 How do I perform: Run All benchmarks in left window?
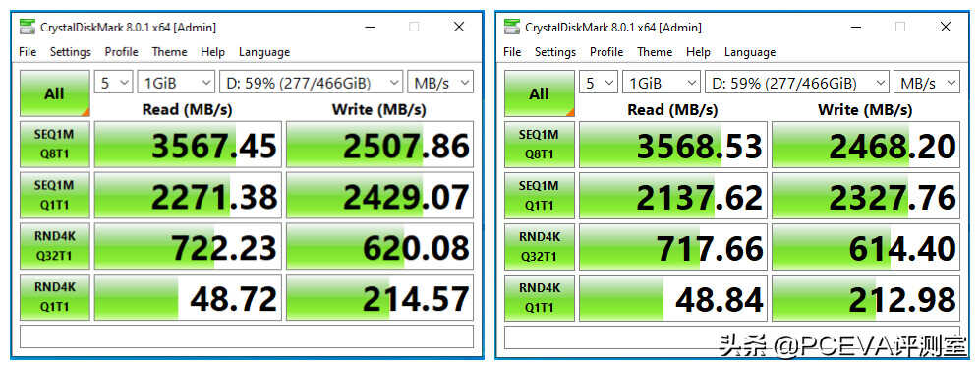click(54, 93)
